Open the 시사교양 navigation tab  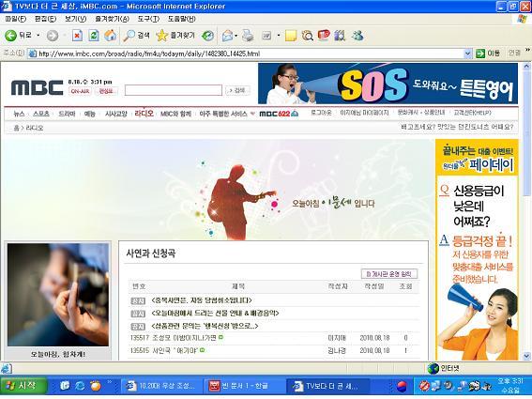(115, 114)
